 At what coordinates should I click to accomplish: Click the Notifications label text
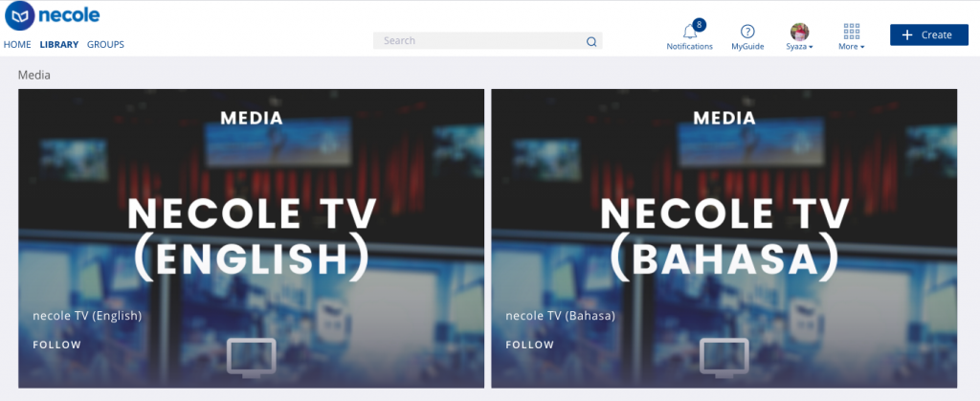[x=689, y=46]
